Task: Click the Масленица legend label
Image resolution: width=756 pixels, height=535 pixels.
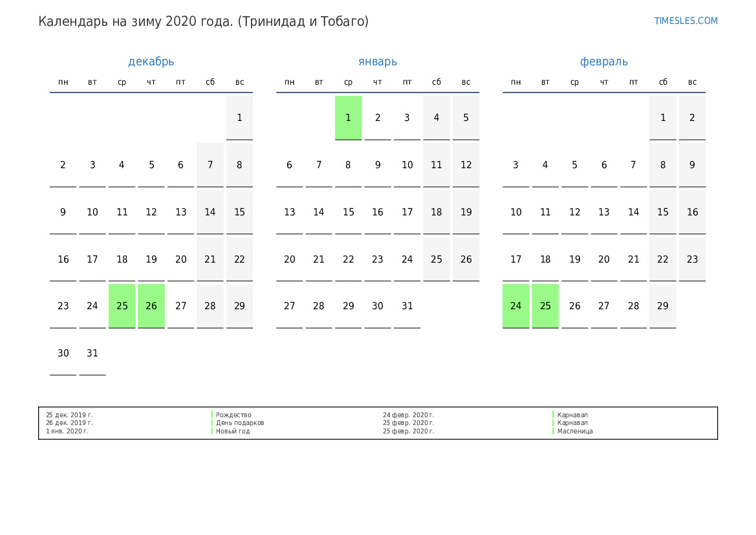Action: pos(575,431)
